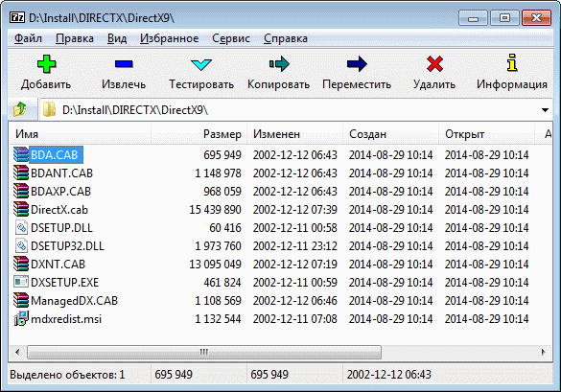
Task: Click size value 461 824
Action: click(222, 283)
